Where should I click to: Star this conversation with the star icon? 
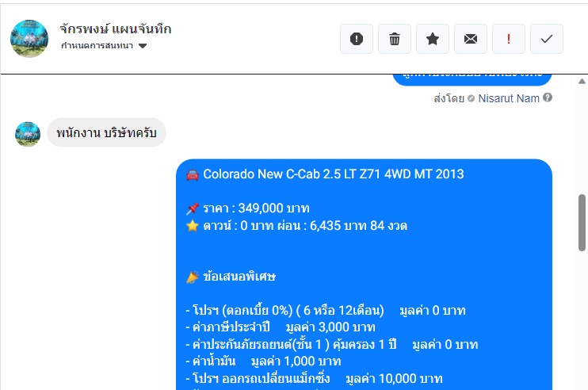coord(433,39)
